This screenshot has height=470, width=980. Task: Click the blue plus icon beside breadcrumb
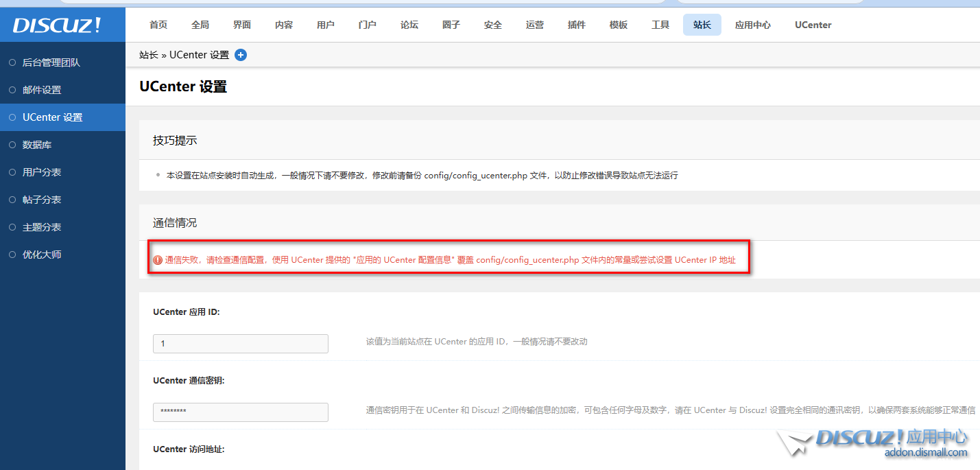(x=241, y=55)
